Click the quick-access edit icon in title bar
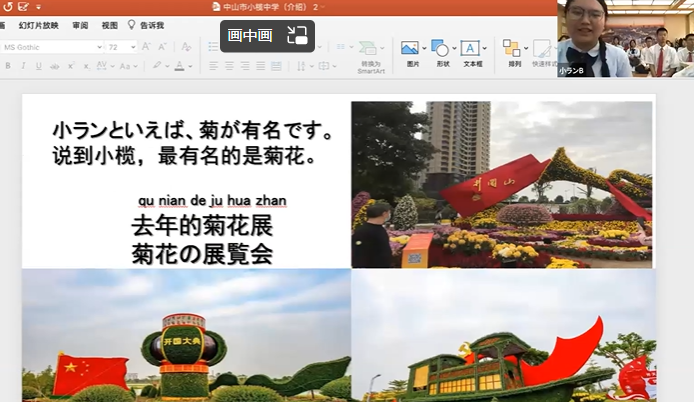Viewport: 694px width, 402px height. click(x=23, y=7)
